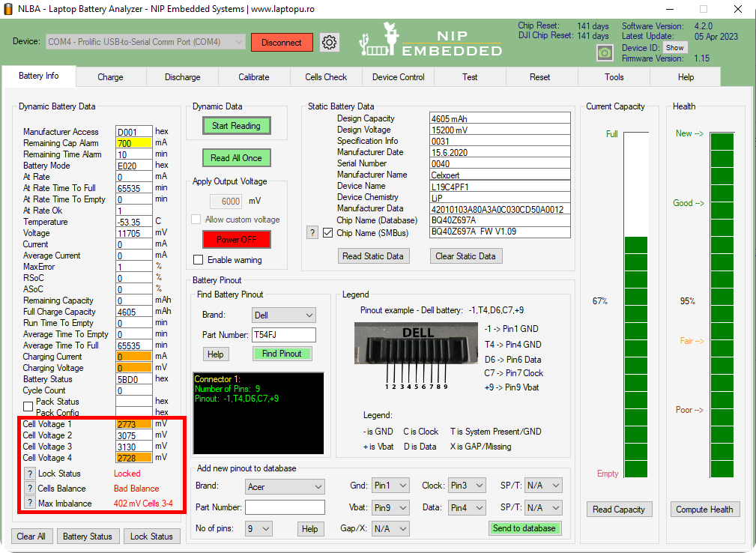Open help for Cells Balance
The height and width of the screenshot is (553, 756).
29,489
